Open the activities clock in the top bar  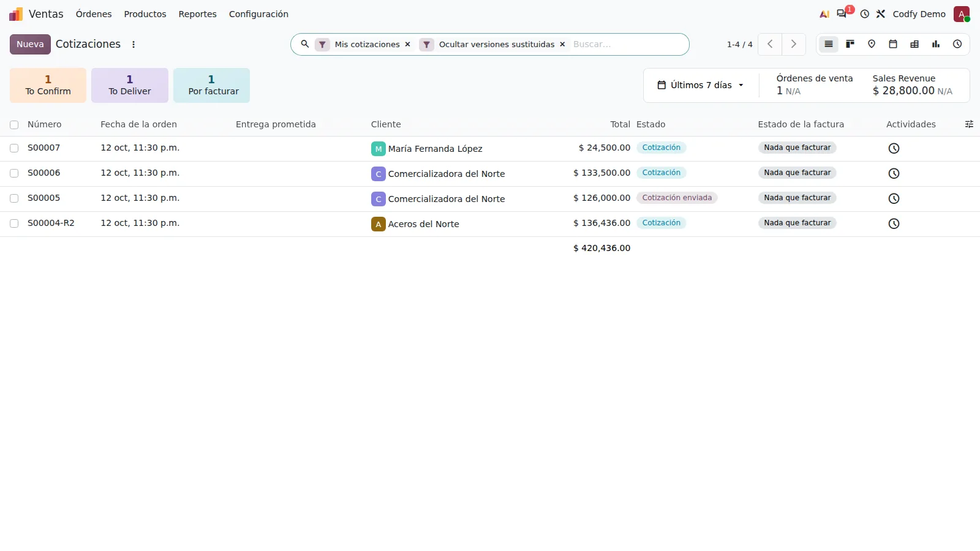(x=865, y=14)
